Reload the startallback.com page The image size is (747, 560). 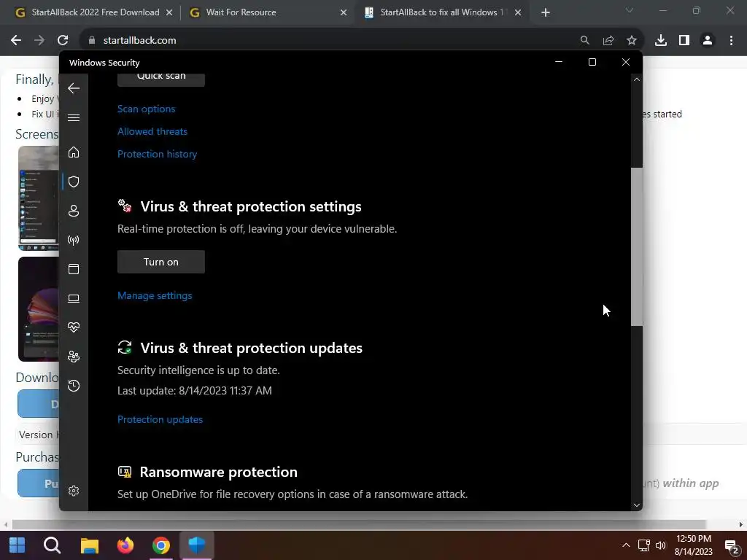(x=63, y=41)
